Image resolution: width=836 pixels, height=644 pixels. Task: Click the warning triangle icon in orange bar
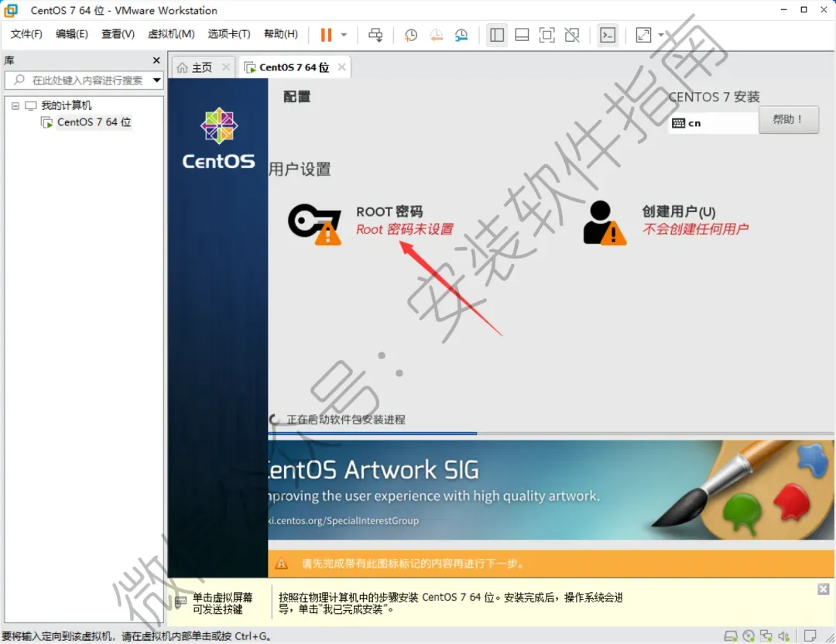pos(282,563)
